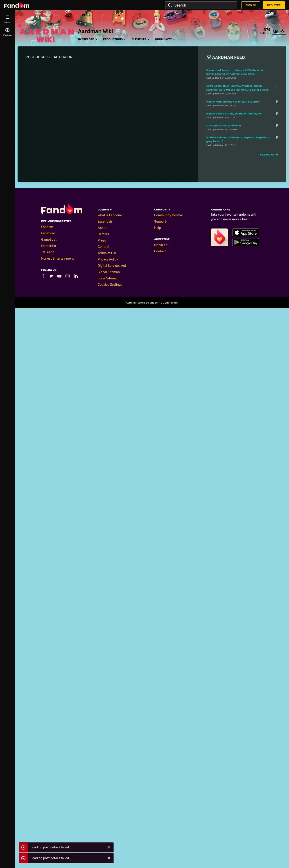The image size is (289, 868).
Task: Click the red error icon on lower toast
Action: [23, 858]
